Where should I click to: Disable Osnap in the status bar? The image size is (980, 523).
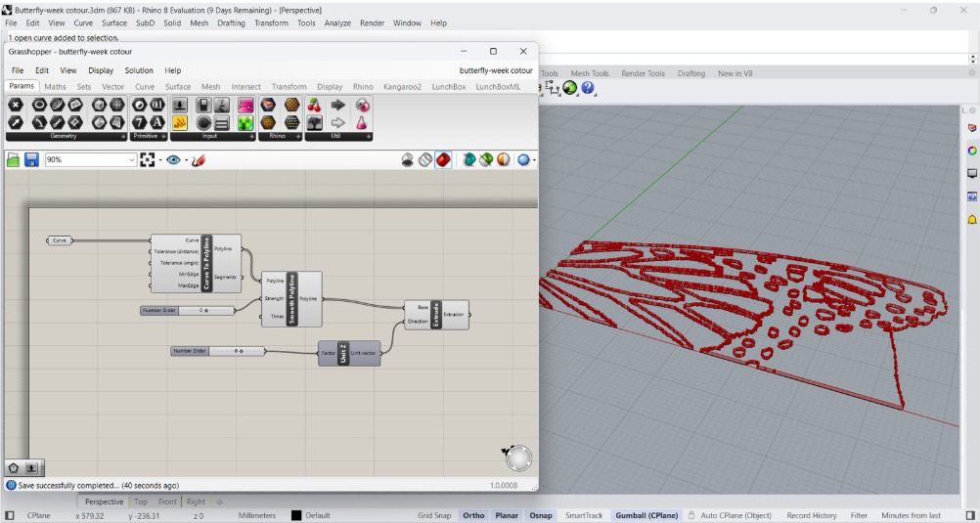coord(542,515)
